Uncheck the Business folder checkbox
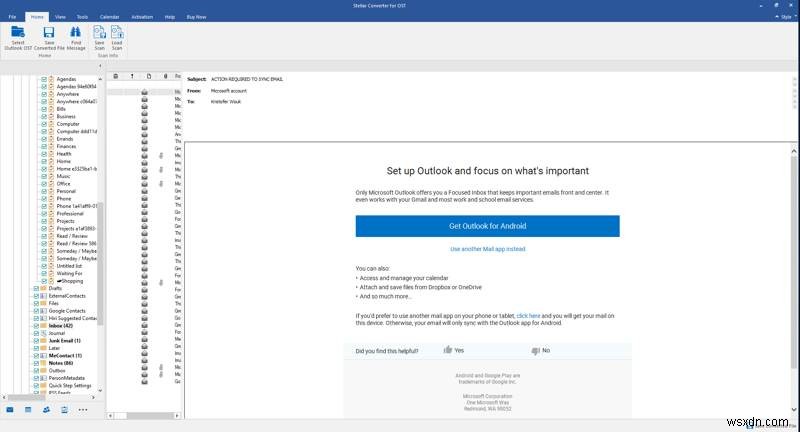The width and height of the screenshot is (800, 432). (x=44, y=116)
